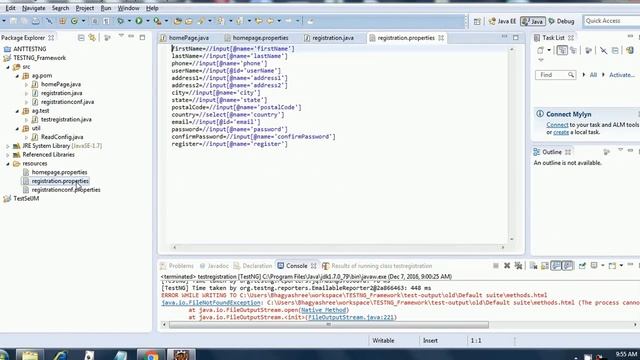Image resolution: width=640 pixels, height=360 pixels.
Task: Click the Activate... link in Task List
Action: (622, 75)
